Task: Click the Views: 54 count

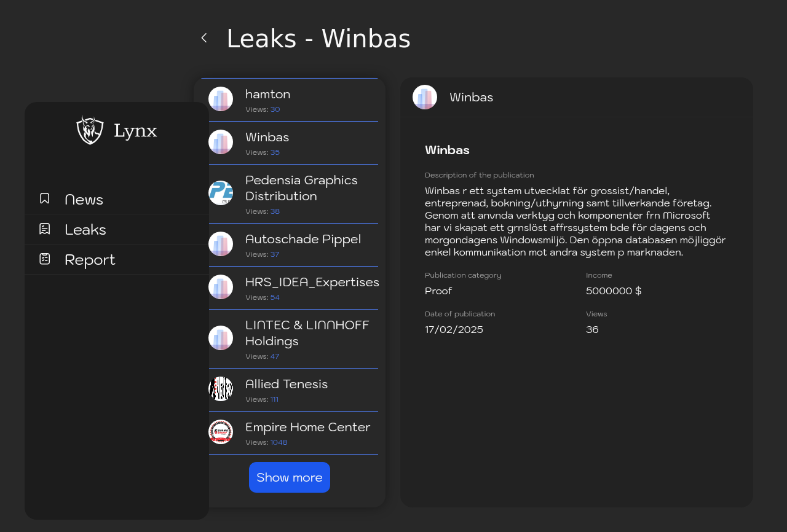Action: [x=263, y=297]
